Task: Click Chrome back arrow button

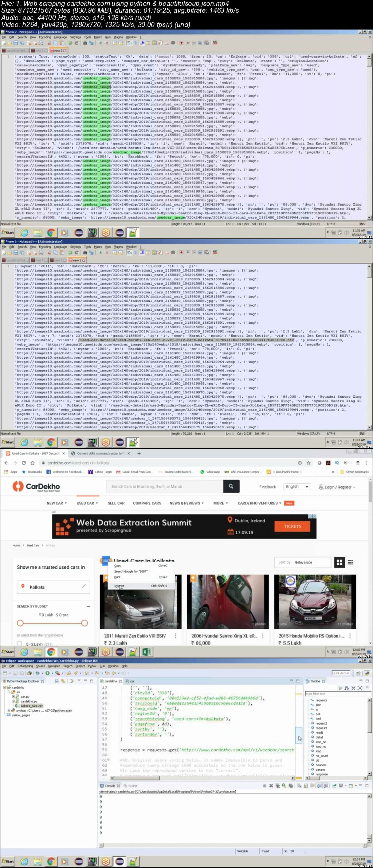Action: click(6, 463)
